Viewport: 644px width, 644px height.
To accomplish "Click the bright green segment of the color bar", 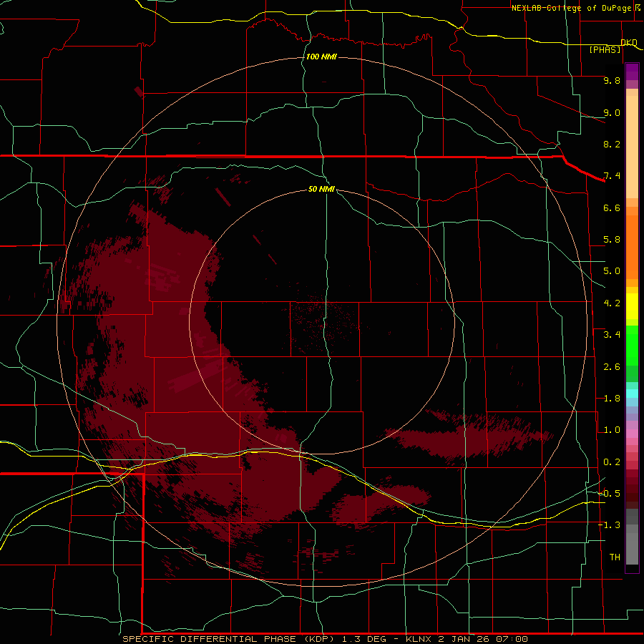I will coord(632,345).
